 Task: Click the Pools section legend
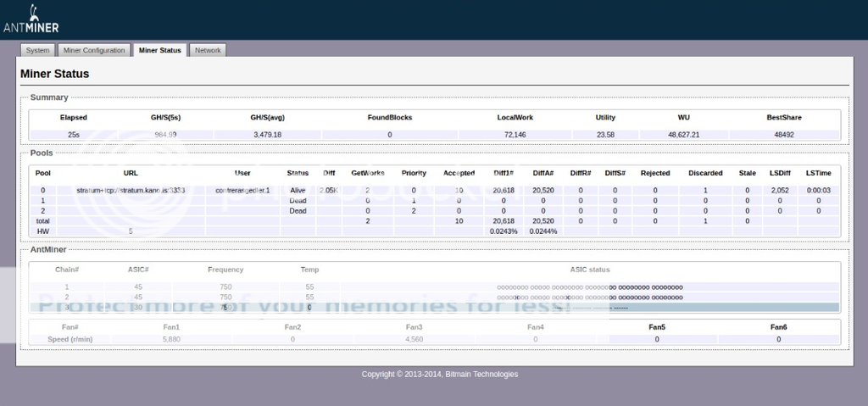[x=42, y=153]
